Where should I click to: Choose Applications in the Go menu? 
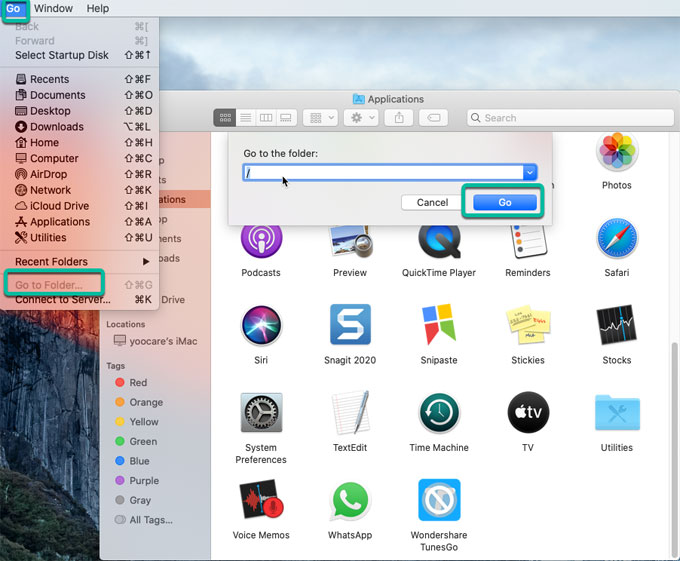(80, 222)
